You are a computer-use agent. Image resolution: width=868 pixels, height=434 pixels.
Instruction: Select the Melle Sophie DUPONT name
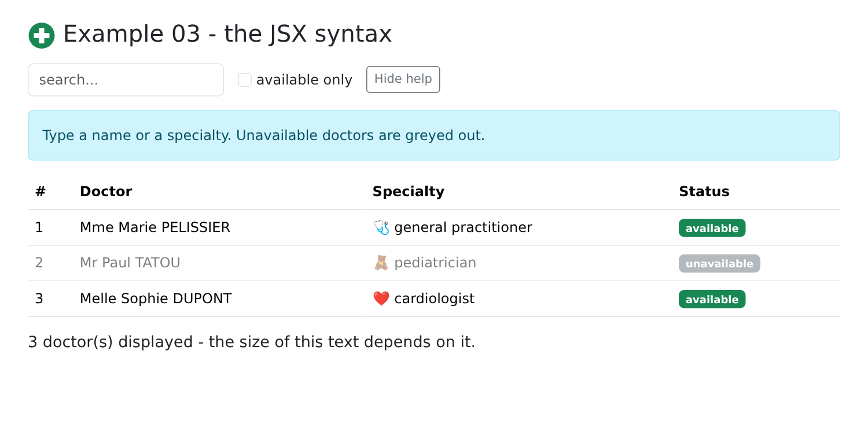click(156, 299)
